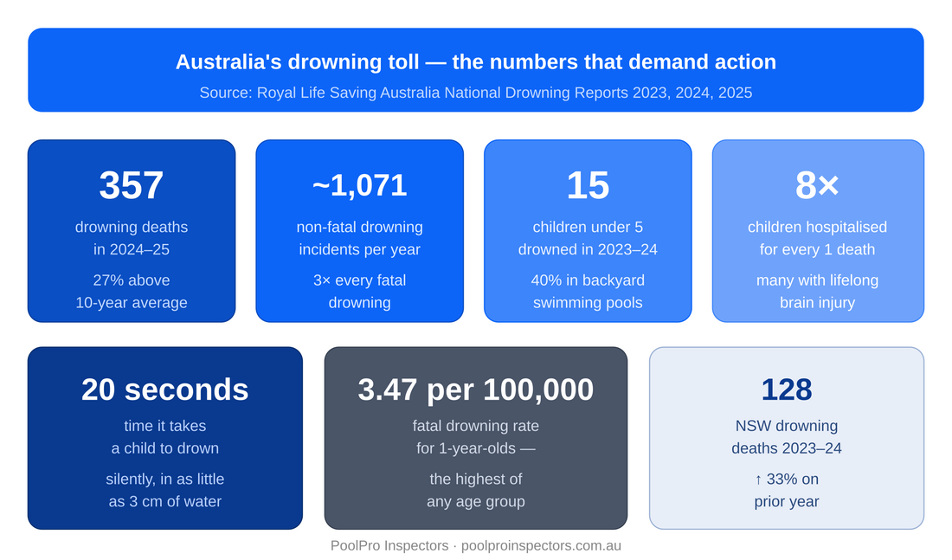
Task: Click "silently, in as little as 3 cm of water" text
Action: tap(165, 490)
